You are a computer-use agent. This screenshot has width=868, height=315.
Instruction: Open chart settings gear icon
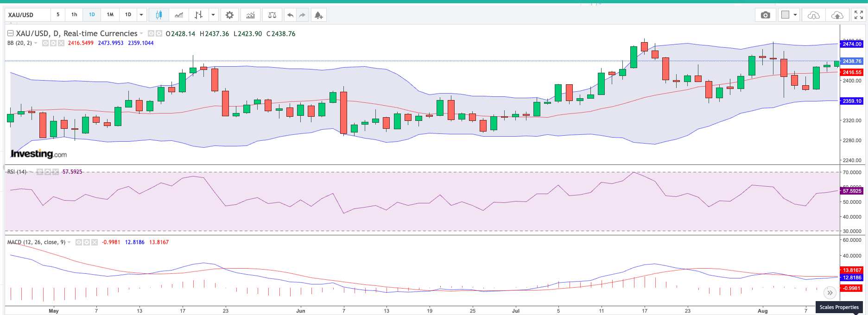tap(229, 15)
